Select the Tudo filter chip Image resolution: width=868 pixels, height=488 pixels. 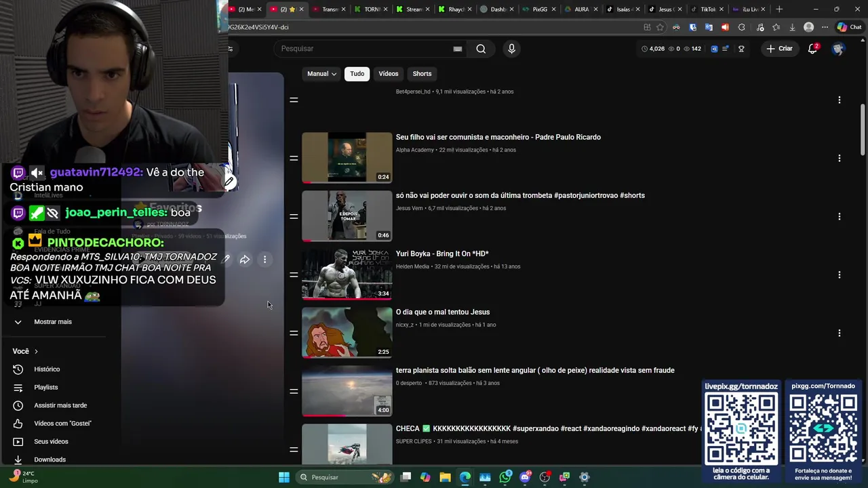point(357,74)
